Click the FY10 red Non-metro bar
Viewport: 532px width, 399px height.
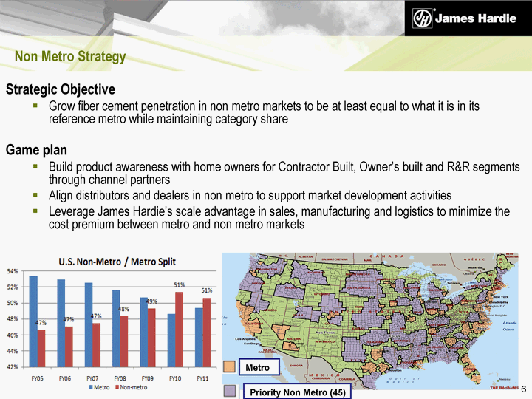click(x=177, y=329)
